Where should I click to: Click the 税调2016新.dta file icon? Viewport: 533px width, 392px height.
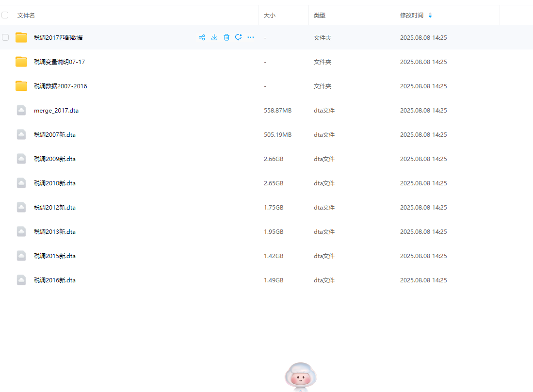[x=21, y=280]
